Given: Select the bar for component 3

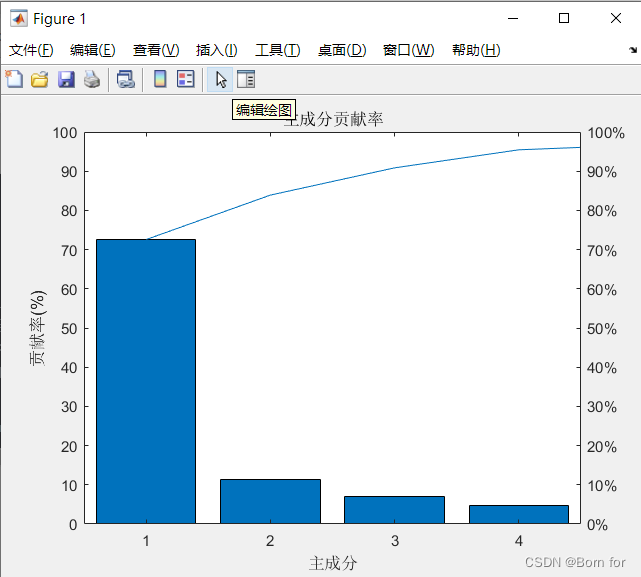Looking at the screenshot, I should [394, 510].
